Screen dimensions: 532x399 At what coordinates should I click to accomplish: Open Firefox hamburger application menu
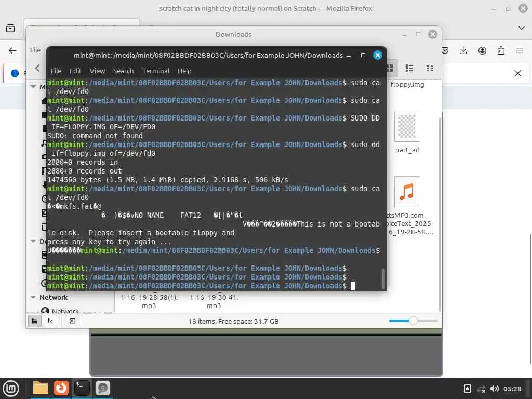(520, 50)
